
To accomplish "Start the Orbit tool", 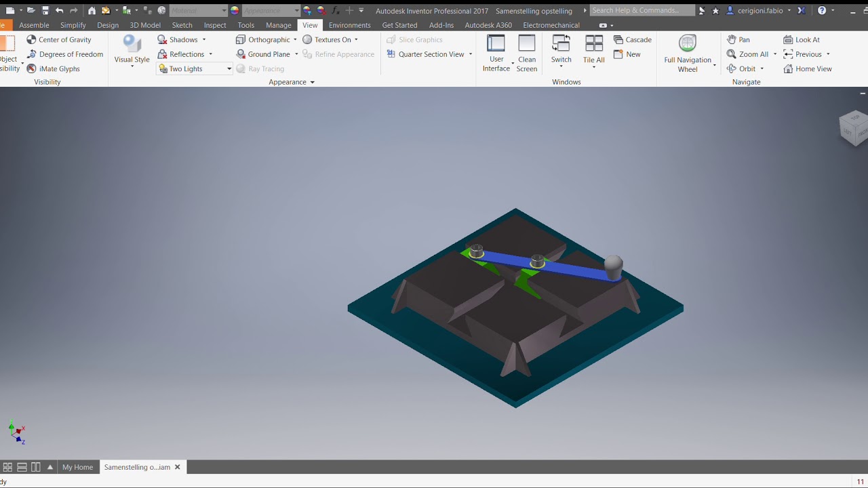I will click(x=741, y=68).
